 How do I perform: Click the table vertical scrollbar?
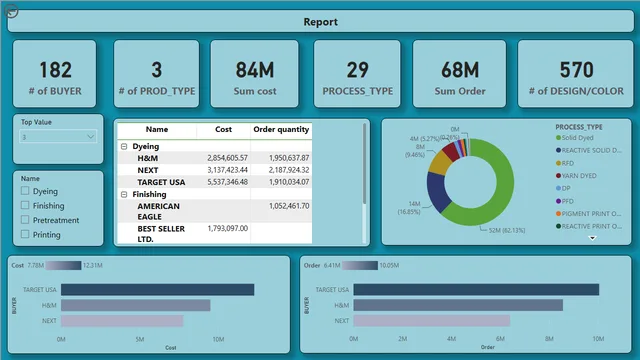(364, 163)
